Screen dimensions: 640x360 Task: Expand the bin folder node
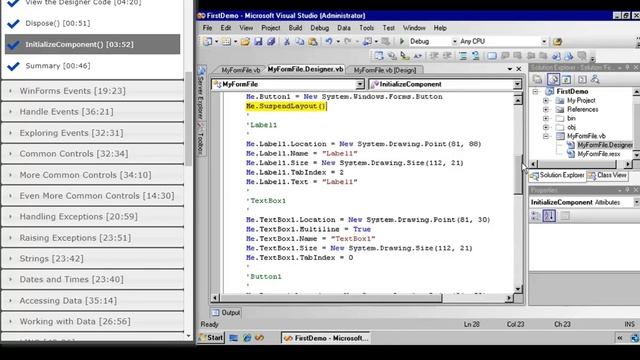point(546,118)
